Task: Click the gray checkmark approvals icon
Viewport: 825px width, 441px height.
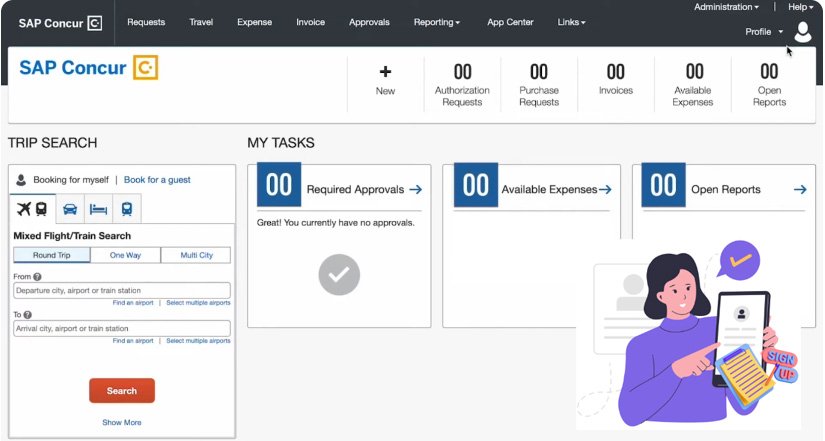Action: (x=339, y=275)
